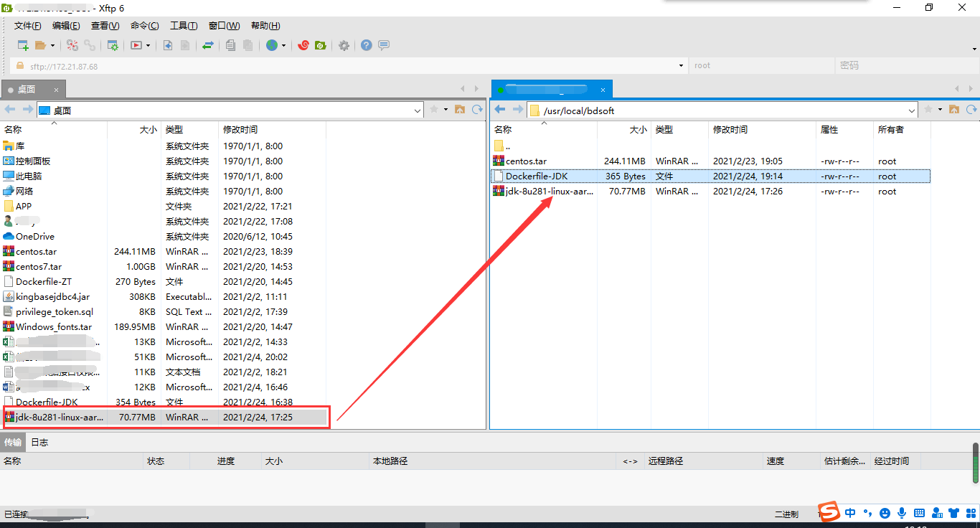Click the session properties gear icon
This screenshot has width=980, height=528.
pos(113,44)
